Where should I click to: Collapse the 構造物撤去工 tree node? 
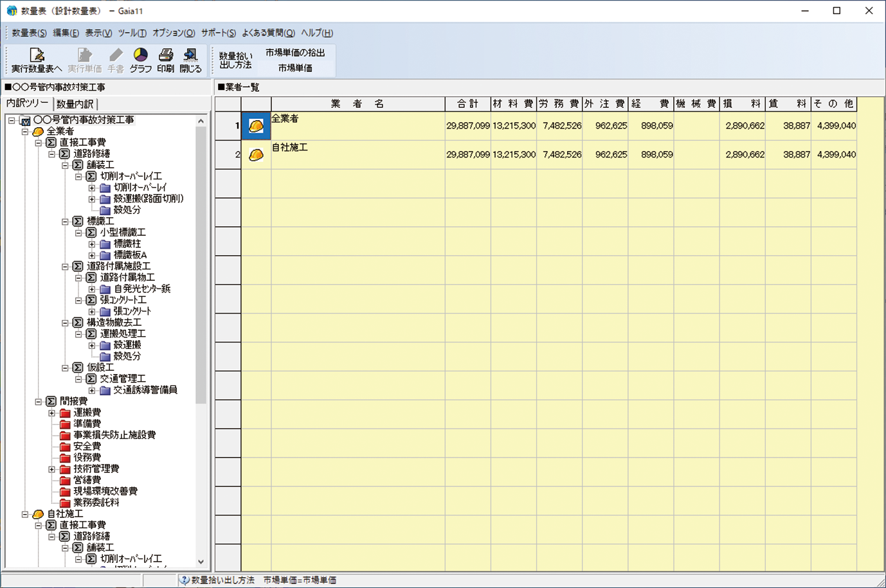tap(65, 323)
